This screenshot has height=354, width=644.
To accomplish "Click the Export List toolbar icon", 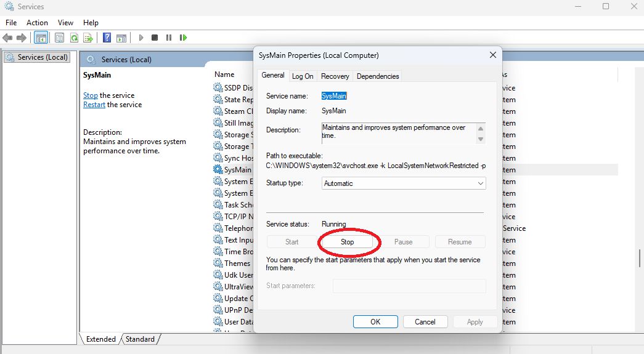I will coord(88,38).
